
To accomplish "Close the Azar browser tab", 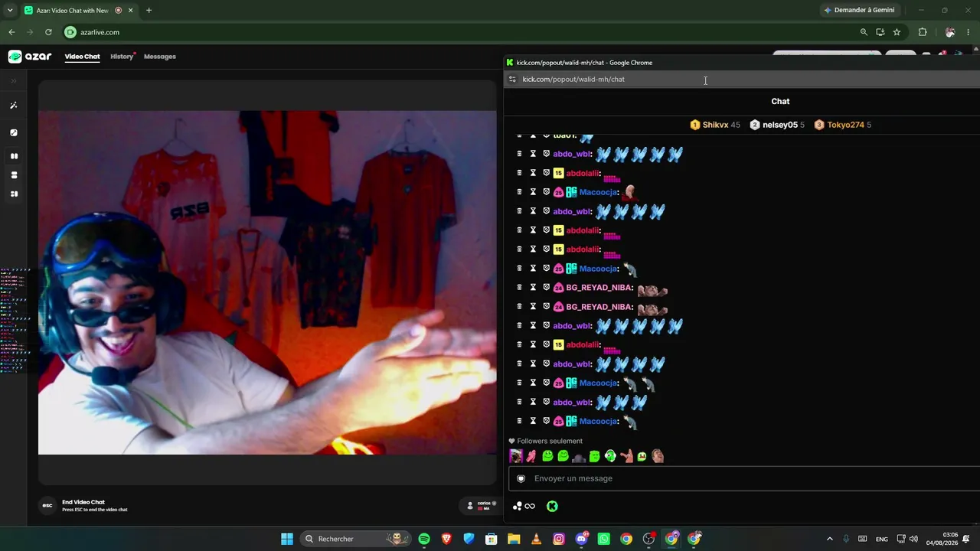I will (x=131, y=11).
